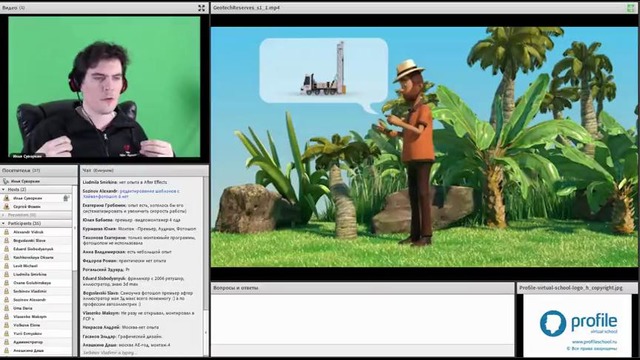Click Liudmila Smirkina's chat message about After Effects
Image resolution: width=640 pixels, height=360 pixels.
pos(124,182)
